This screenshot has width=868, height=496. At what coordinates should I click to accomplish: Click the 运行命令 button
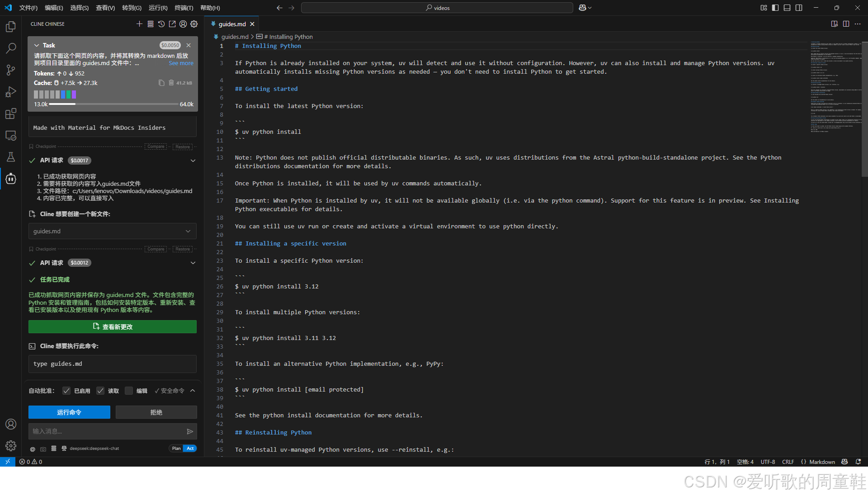pos(69,412)
